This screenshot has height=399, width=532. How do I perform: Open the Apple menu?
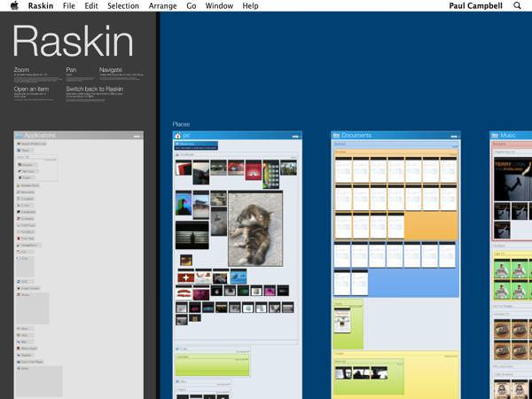[14, 6]
